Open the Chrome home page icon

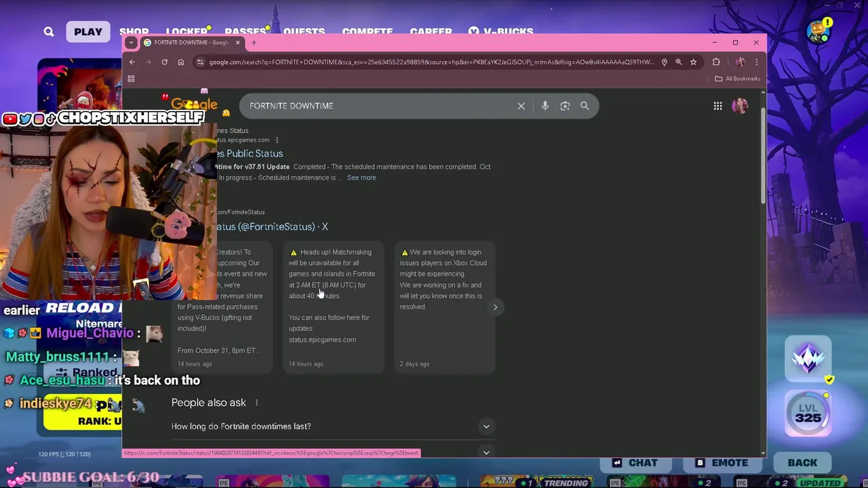(x=180, y=62)
